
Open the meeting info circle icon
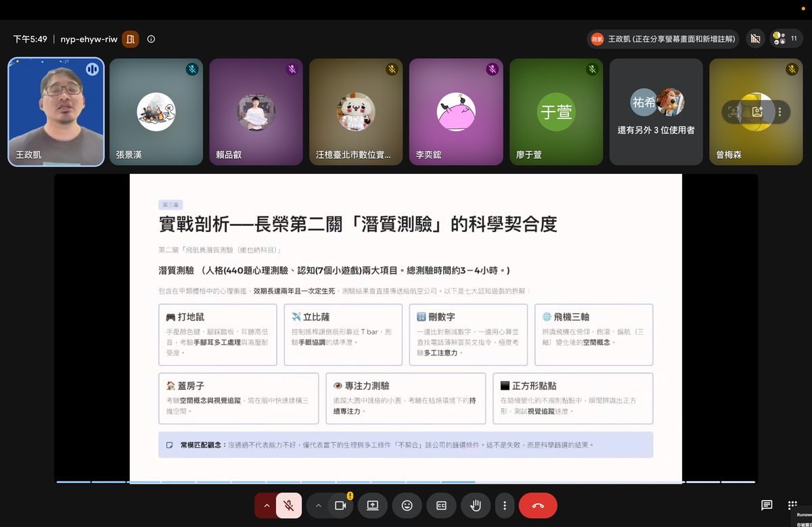151,39
